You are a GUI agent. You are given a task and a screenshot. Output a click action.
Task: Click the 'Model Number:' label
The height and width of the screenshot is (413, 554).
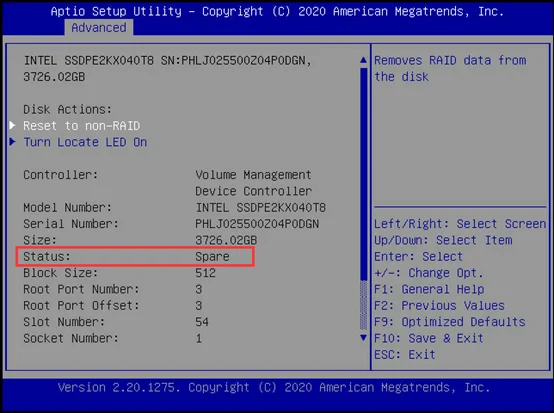coord(67,207)
